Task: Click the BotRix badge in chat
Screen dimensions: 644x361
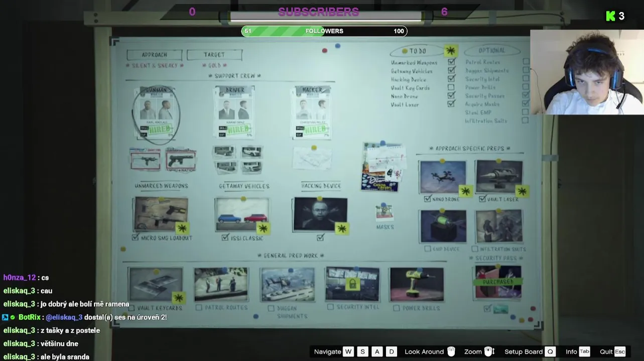Action: [5, 317]
